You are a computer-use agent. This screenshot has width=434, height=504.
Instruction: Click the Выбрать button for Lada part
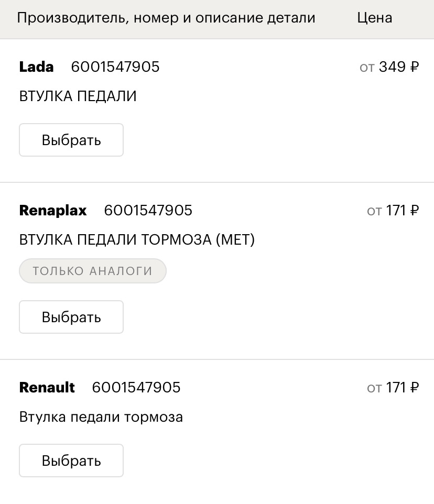pyautogui.click(x=71, y=139)
